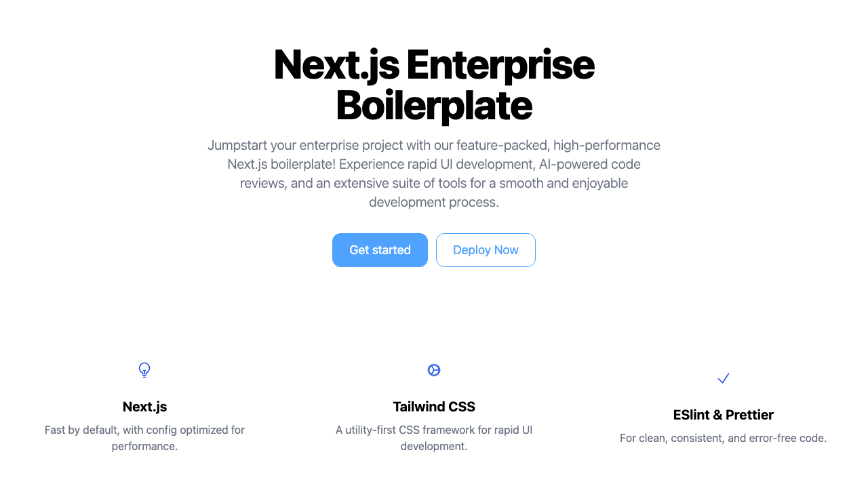This screenshot has height=488, width=868.
Task: Click the checkmark icon above ESlint & Prettier
Action: click(724, 378)
